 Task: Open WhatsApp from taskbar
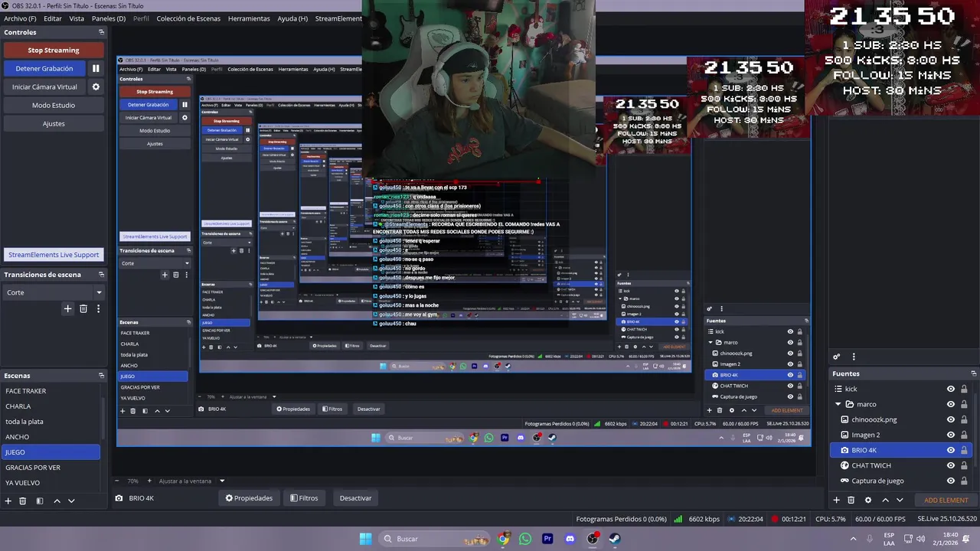[525, 539]
